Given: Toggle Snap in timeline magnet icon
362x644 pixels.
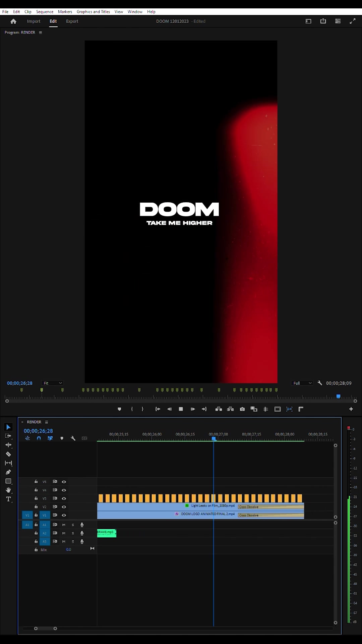Looking at the screenshot, I should click(x=39, y=438).
